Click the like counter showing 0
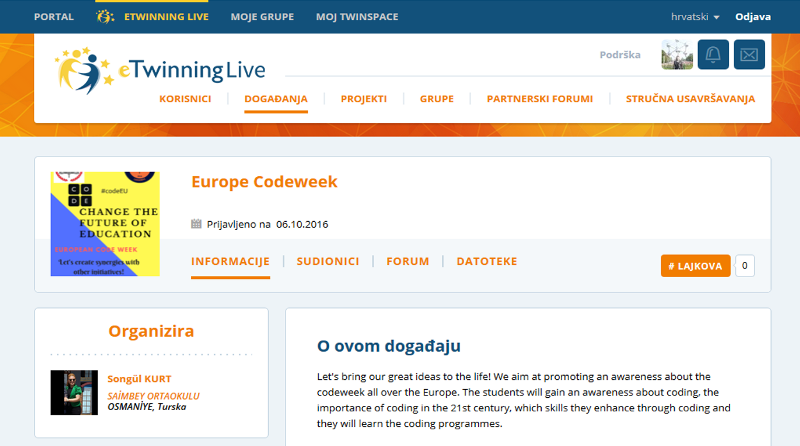Viewport: 800px width, 446px height. (x=745, y=266)
